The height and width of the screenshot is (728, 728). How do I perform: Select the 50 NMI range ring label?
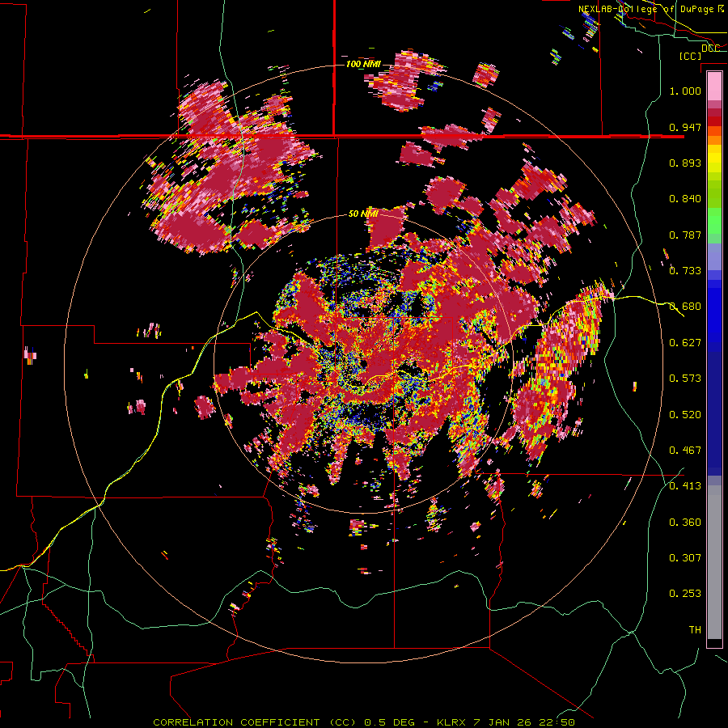pos(363,214)
